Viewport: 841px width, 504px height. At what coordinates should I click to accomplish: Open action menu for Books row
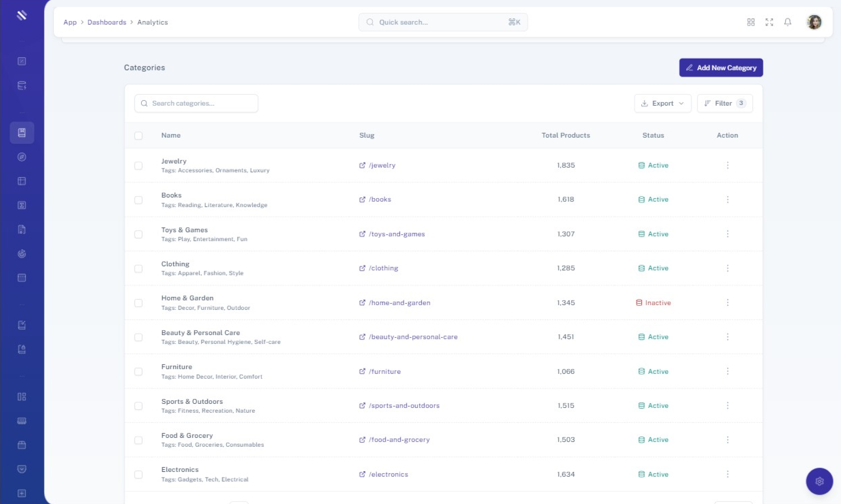727,199
